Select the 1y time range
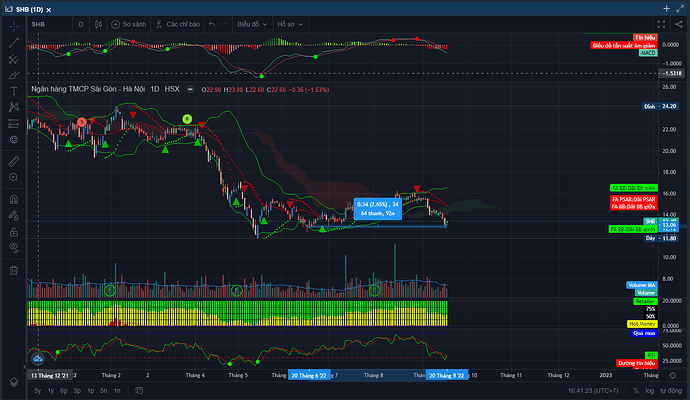690x400 pixels. click(x=53, y=390)
